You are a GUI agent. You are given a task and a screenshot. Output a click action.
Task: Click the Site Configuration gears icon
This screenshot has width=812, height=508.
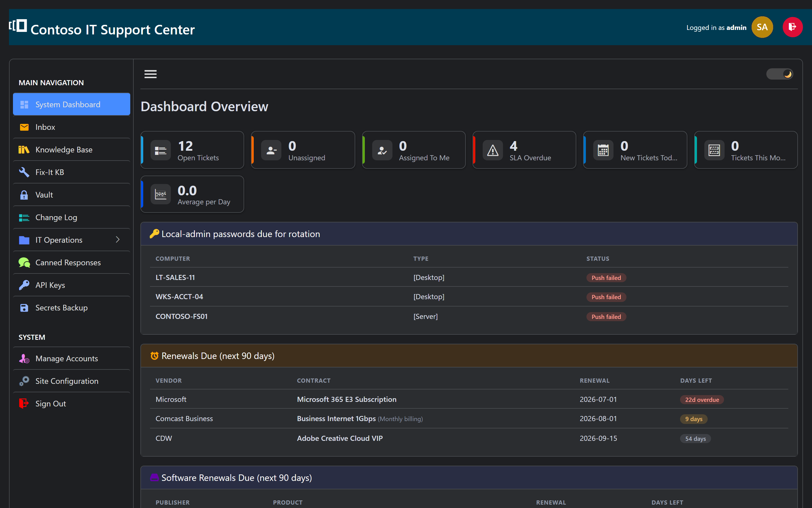tap(24, 381)
